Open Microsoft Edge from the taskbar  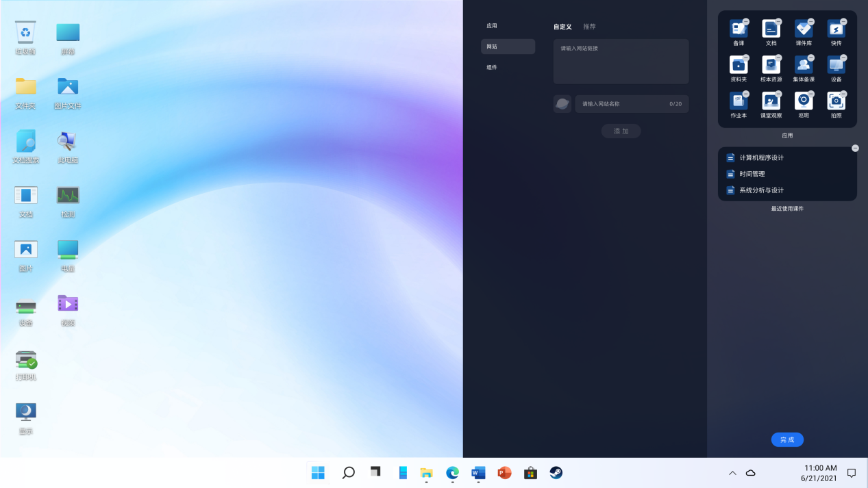pos(452,473)
